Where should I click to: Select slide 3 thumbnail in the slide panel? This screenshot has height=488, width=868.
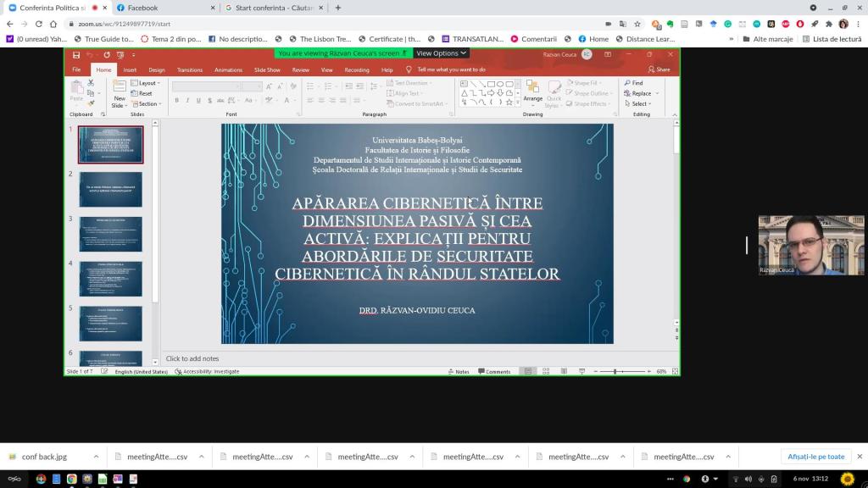coord(111,234)
